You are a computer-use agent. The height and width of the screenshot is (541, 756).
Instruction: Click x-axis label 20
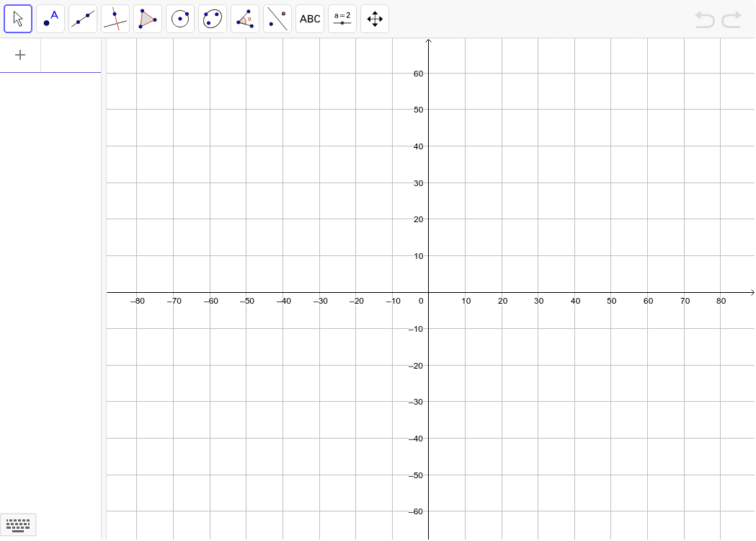502,301
